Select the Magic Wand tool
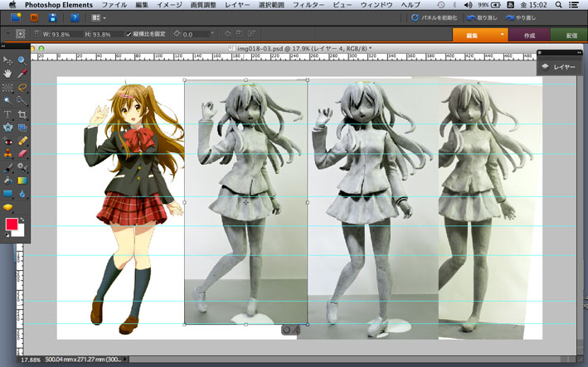The image size is (588, 367). 7,101
